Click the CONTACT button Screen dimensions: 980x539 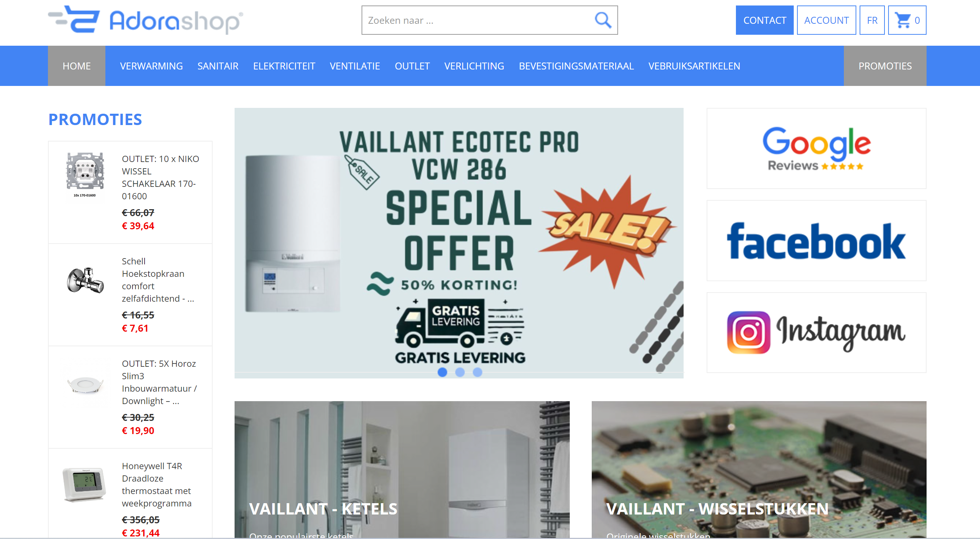pos(764,20)
